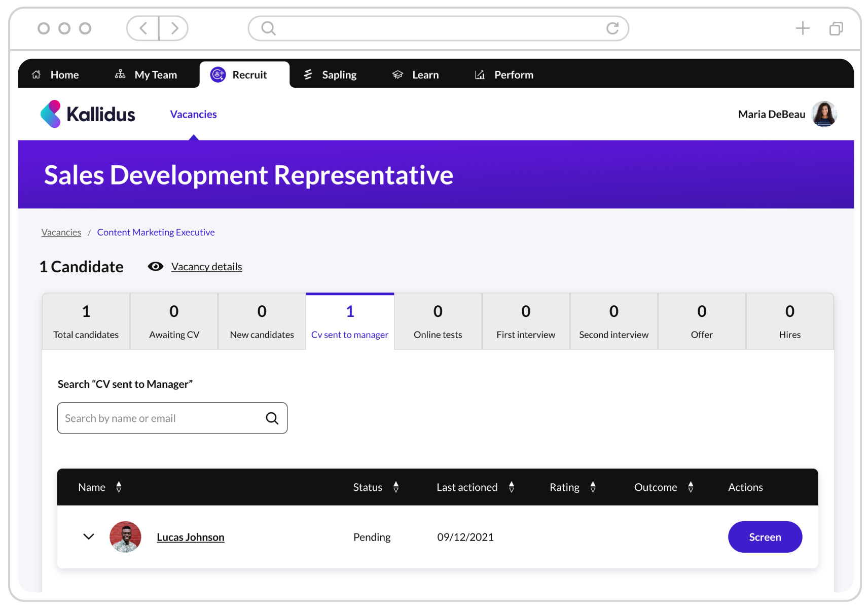Click Content Marketing Executive breadcrumb

coord(156,232)
